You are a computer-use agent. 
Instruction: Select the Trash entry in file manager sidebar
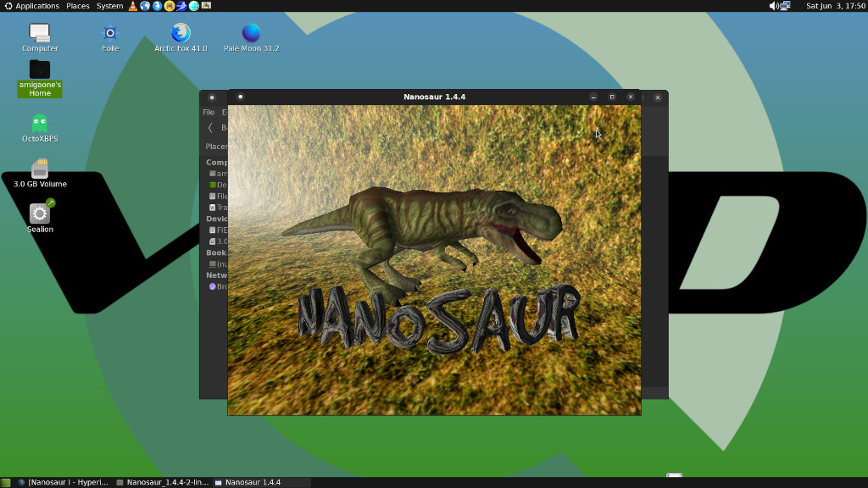point(217,208)
